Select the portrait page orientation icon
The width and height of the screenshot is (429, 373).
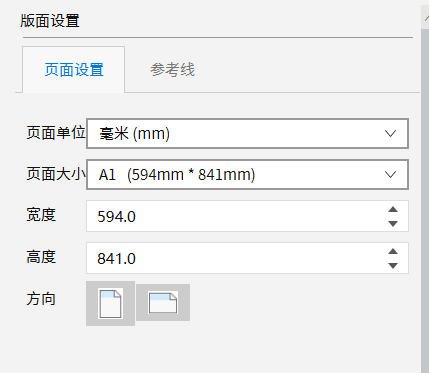[x=110, y=303]
